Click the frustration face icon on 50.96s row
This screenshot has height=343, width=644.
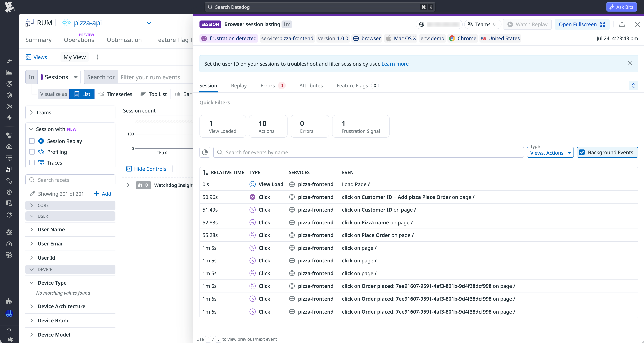(x=252, y=197)
